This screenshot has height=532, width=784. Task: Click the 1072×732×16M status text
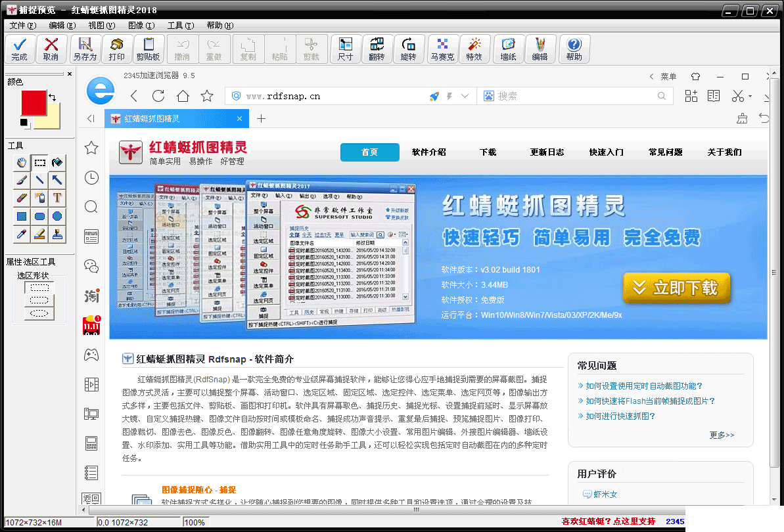click(34, 523)
